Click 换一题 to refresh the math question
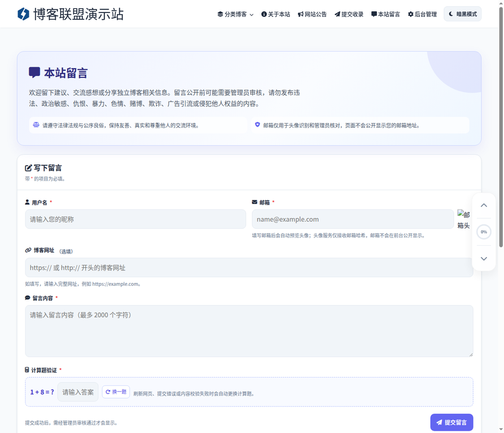This screenshot has width=504, height=433. (116, 392)
